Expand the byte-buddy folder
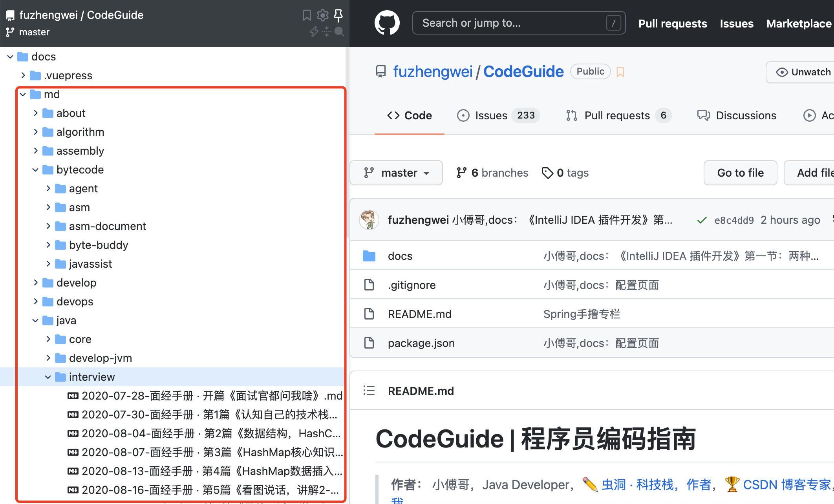The width and height of the screenshot is (834, 504). point(48,245)
